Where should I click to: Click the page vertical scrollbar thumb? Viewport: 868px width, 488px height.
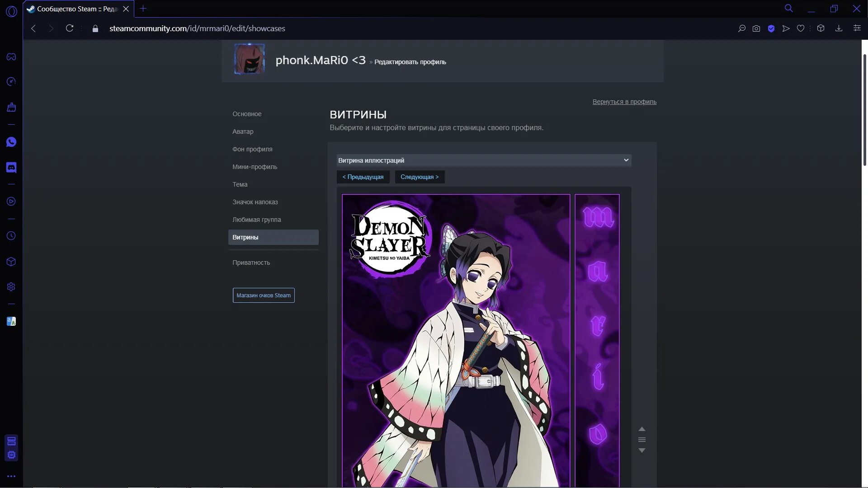864,110
